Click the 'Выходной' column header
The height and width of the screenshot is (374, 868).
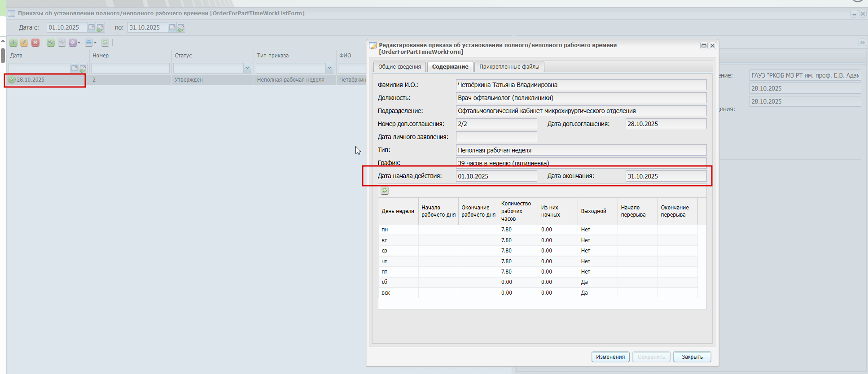[598, 211]
